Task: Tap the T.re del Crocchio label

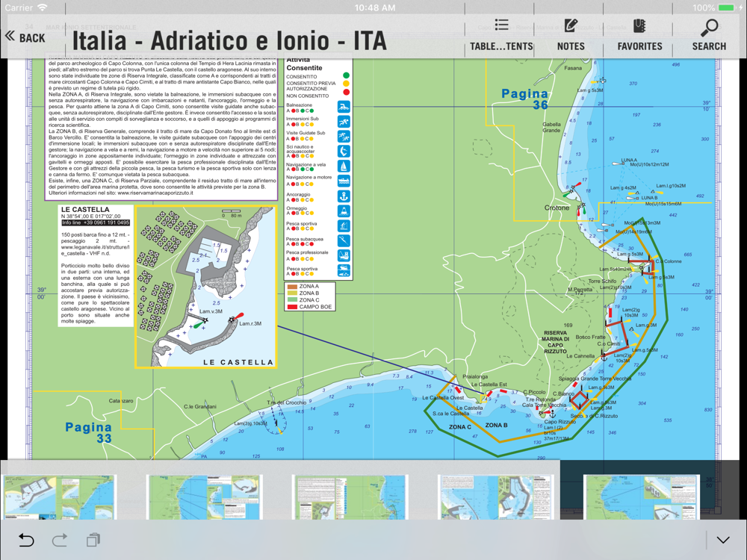Action: 286,402
